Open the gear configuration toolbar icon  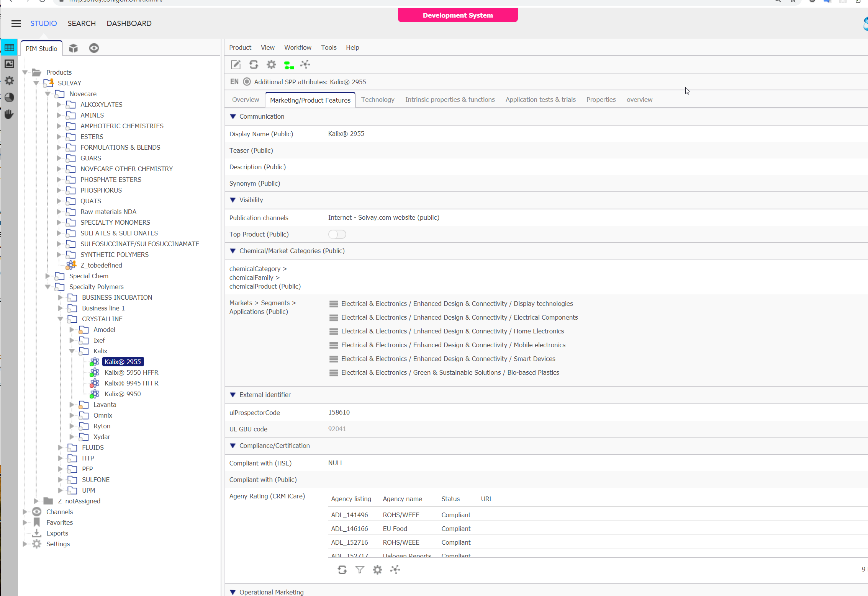click(x=271, y=65)
